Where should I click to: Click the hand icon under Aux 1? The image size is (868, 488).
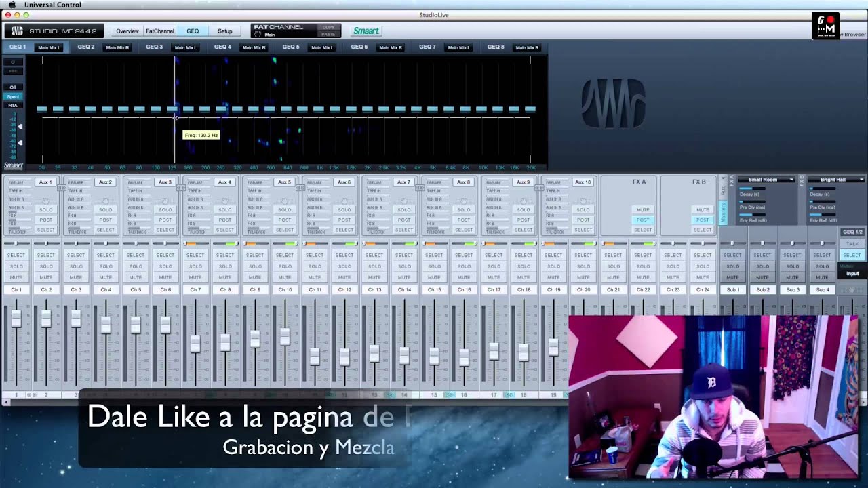46,201
